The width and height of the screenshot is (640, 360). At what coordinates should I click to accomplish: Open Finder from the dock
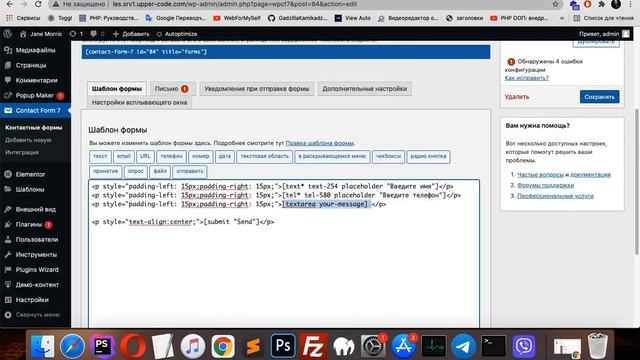[42, 346]
